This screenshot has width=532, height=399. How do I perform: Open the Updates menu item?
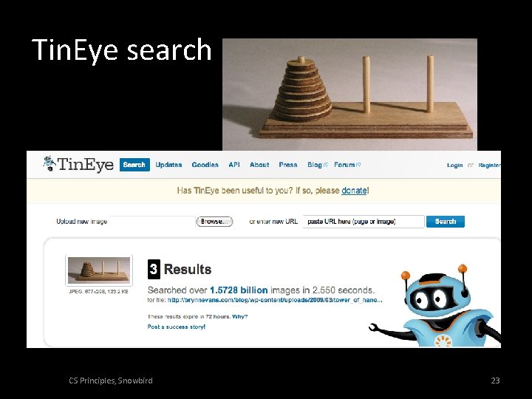168,165
